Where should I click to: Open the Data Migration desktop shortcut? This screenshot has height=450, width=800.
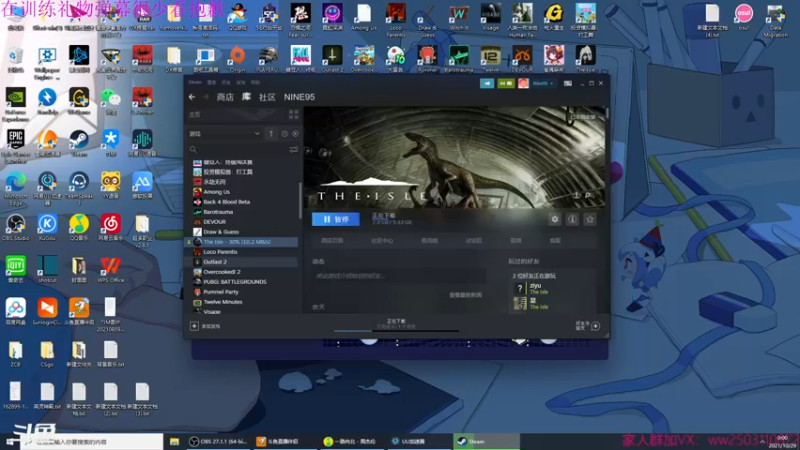776,20
